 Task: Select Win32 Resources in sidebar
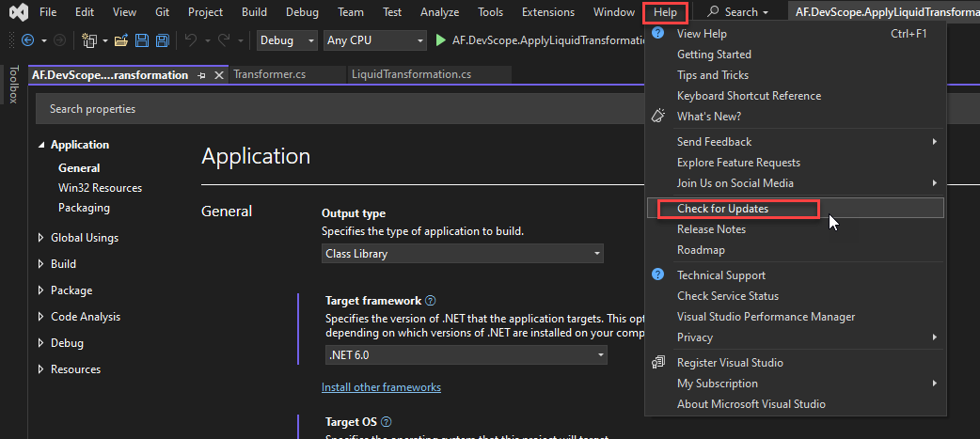(x=100, y=187)
